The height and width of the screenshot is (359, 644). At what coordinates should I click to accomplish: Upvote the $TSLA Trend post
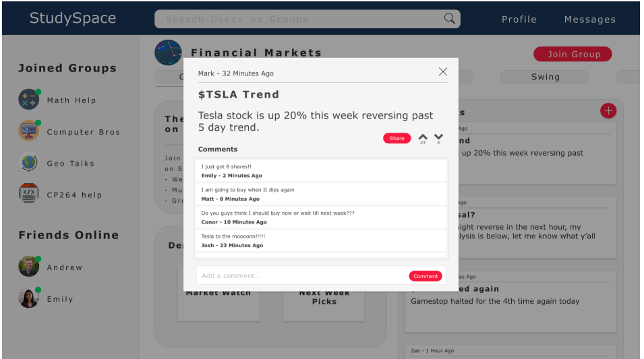[x=423, y=137]
